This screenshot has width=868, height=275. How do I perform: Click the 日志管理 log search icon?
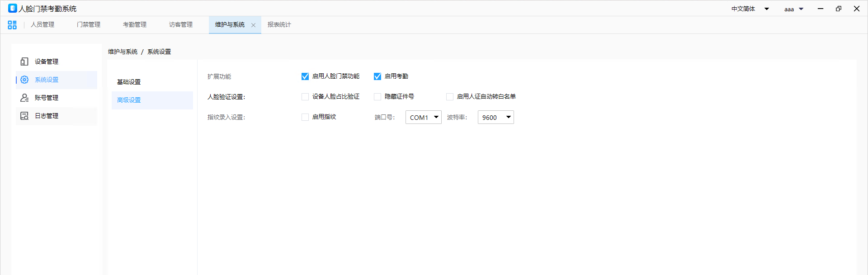tap(24, 116)
